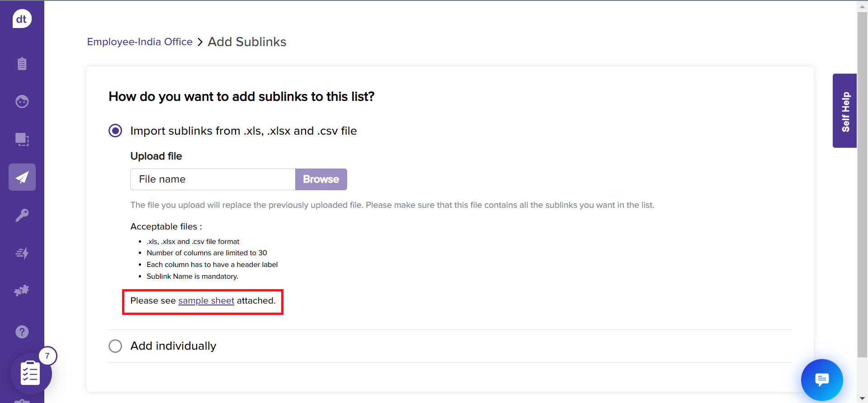Screen dimensions: 868x403
Task: Open the face icon in the sidebar
Action: tap(22, 102)
